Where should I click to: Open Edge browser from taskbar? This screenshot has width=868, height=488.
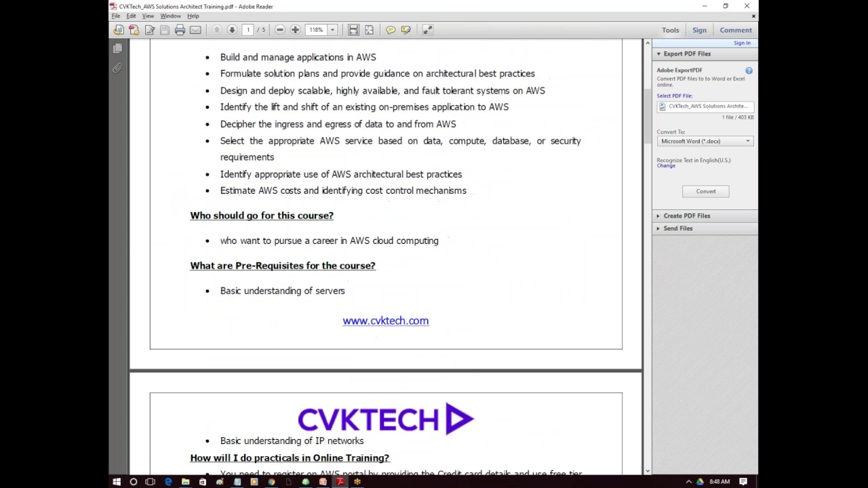[168, 482]
